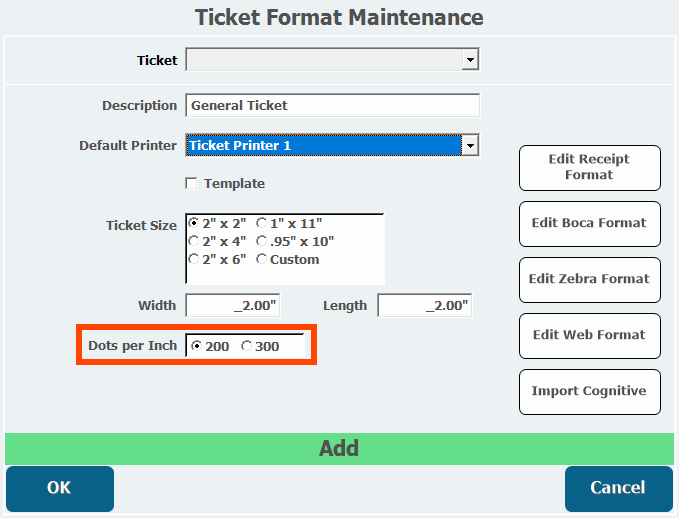Click the Width input field
Viewport: 679px width, 518px height.
(x=233, y=306)
